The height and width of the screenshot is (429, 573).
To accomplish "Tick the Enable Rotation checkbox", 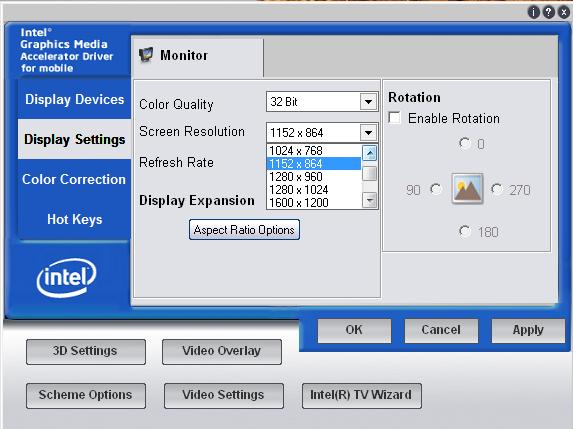I will pos(395,118).
